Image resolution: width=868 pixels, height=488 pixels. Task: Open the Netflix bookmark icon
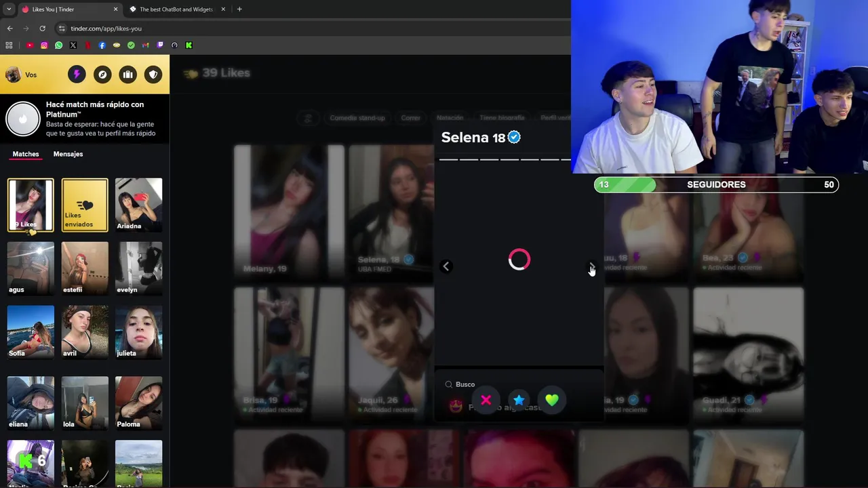click(87, 45)
